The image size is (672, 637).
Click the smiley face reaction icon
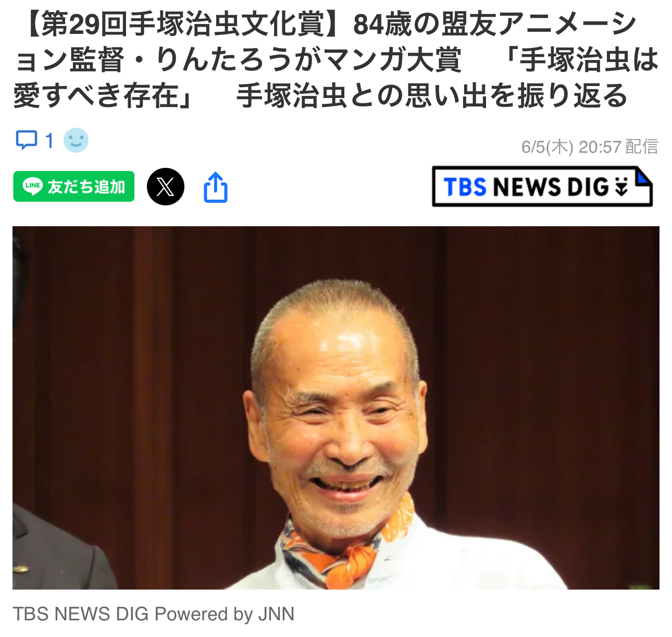[x=76, y=140]
